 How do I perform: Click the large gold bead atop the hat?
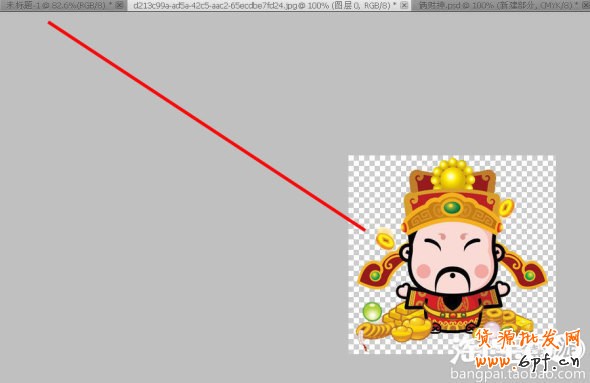click(452, 178)
